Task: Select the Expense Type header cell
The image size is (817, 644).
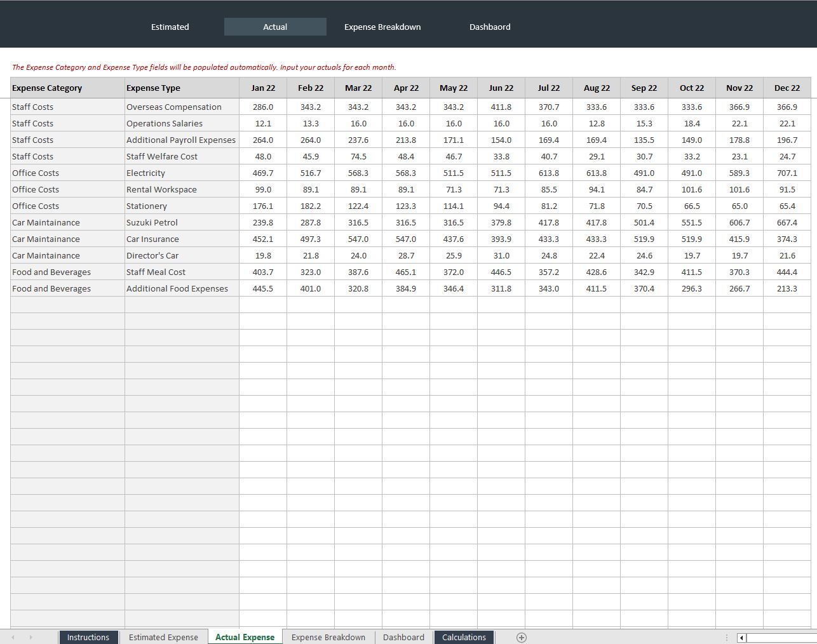Action: click(x=182, y=88)
